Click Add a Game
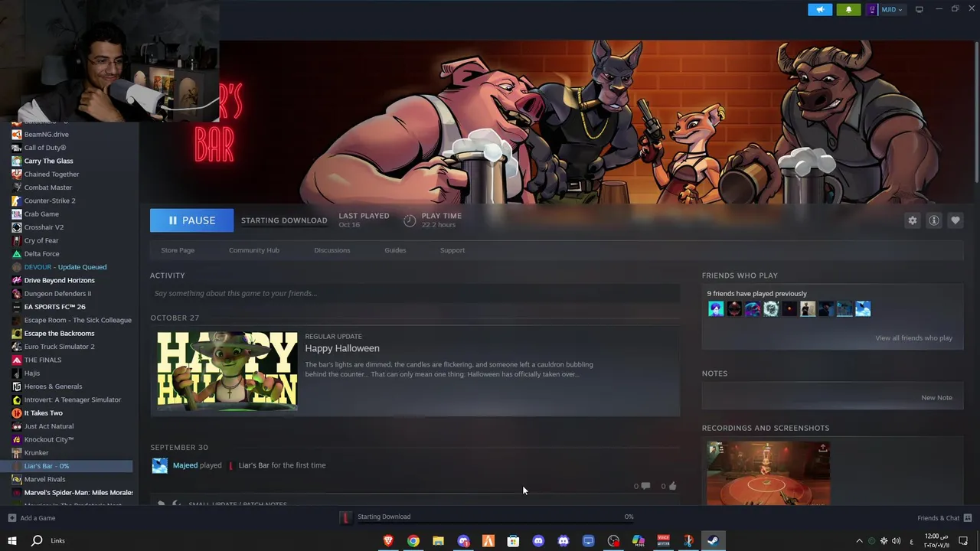 (x=31, y=518)
